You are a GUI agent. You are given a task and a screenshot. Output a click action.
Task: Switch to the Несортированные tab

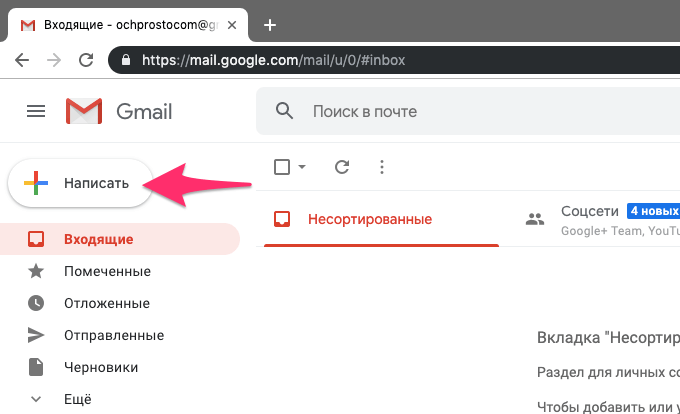coord(381,219)
